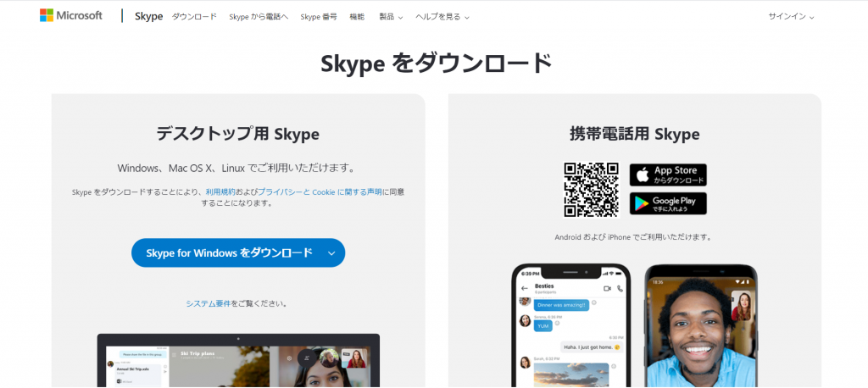Select the 機能 nav item

pyautogui.click(x=357, y=17)
